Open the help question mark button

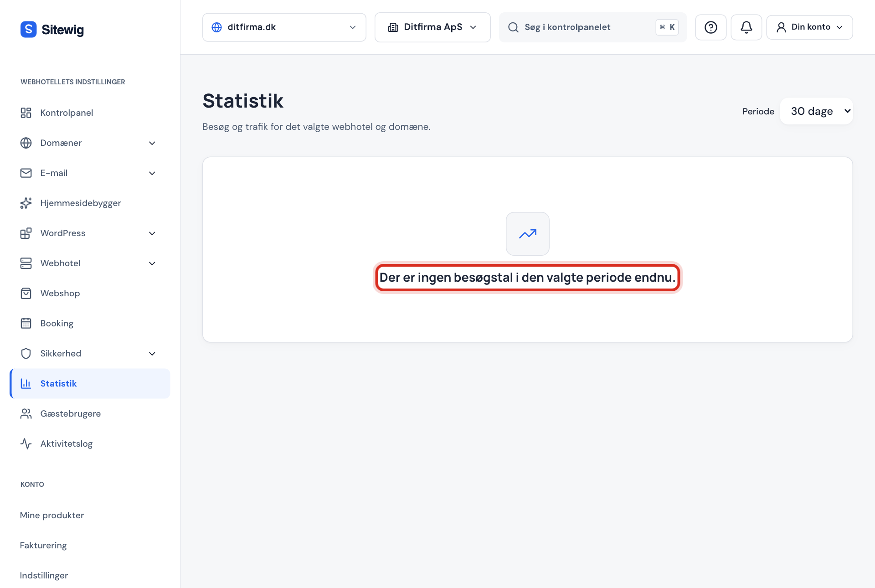point(710,27)
